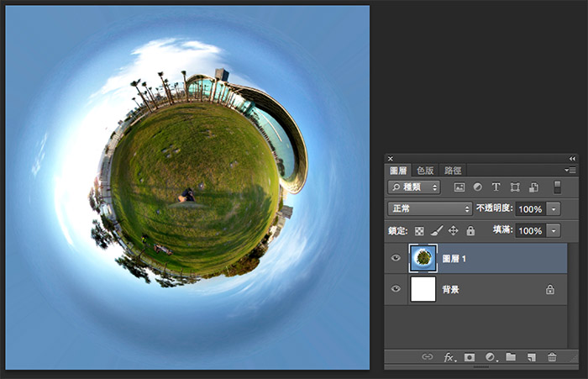The image size is (588, 379).
Task: Expand the 不透明度 opacity slider dropdown
Action: [554, 208]
